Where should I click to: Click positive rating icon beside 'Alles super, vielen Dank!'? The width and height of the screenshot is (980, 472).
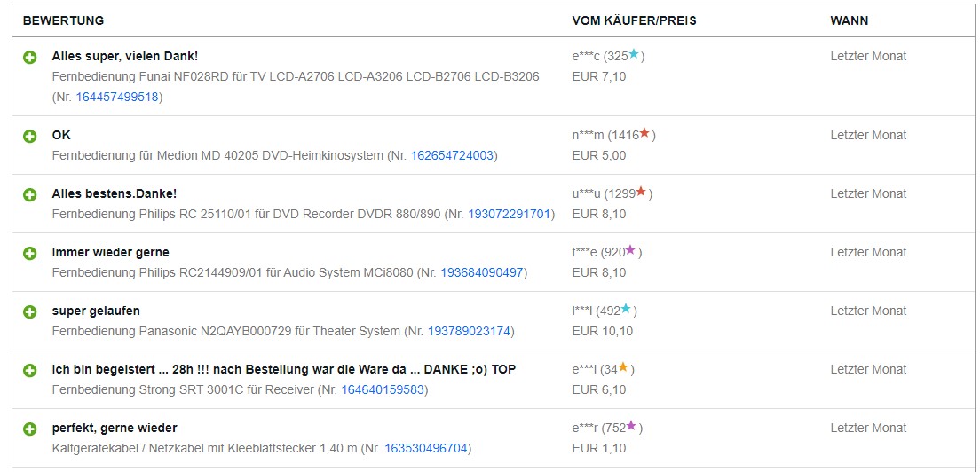point(30,58)
